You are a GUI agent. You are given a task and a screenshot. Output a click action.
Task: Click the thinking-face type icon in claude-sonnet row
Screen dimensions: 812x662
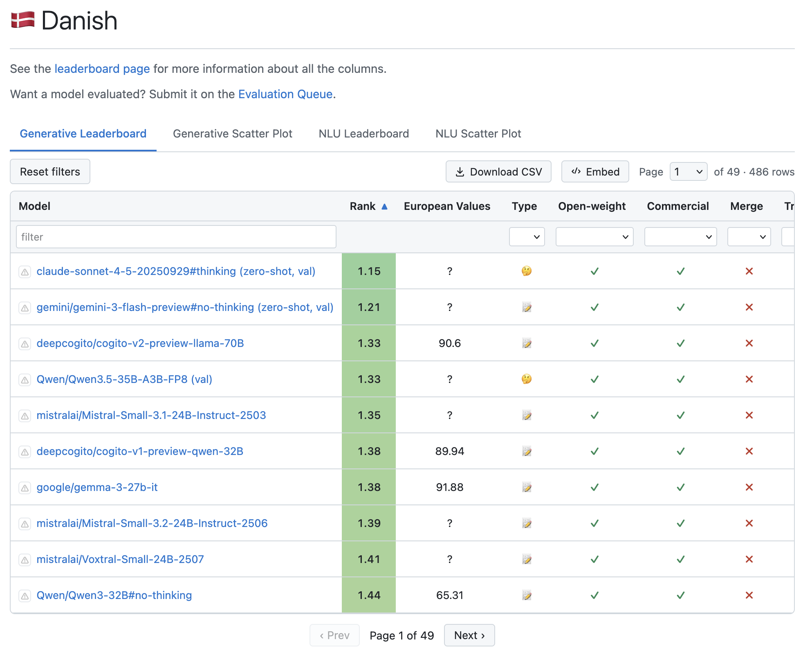point(527,271)
